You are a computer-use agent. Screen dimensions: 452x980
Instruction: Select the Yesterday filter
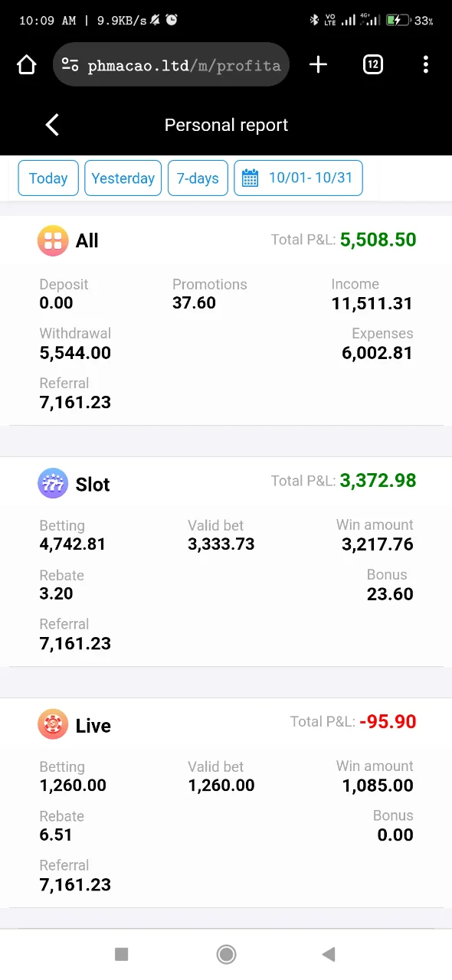coord(123,178)
